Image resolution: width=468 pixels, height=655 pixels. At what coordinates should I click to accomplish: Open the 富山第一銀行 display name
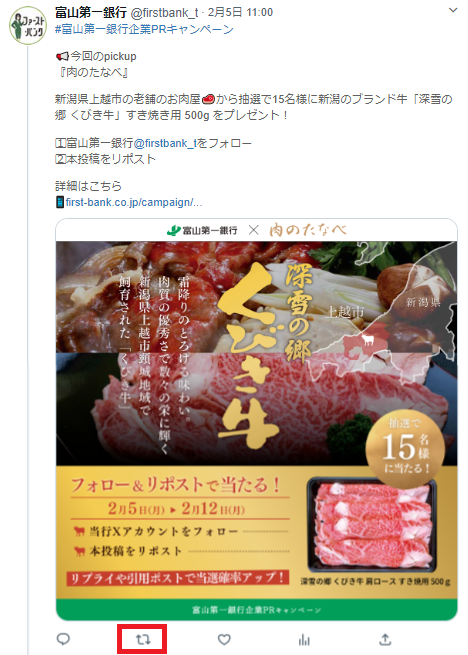(x=91, y=13)
